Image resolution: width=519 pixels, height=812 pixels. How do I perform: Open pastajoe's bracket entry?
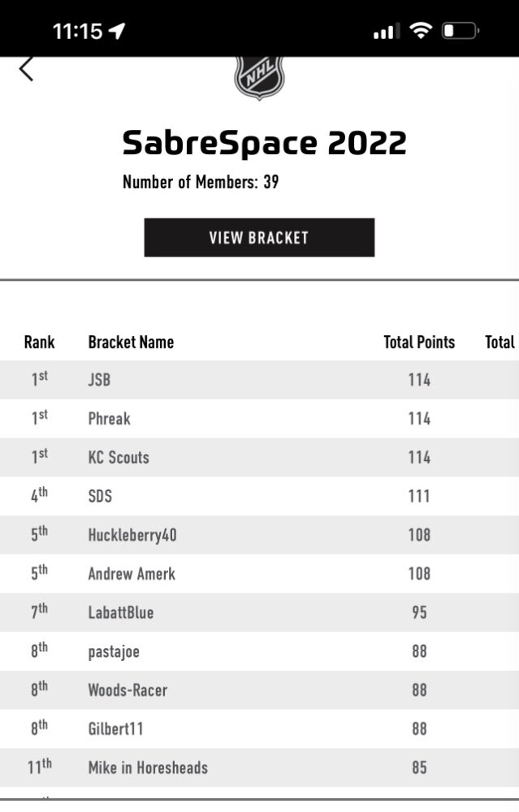coord(260,651)
